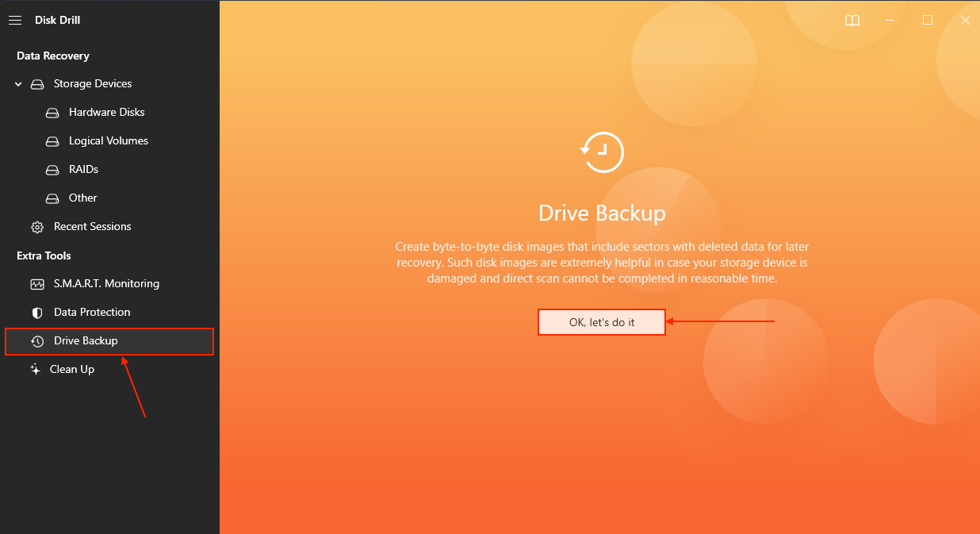
Task: Click the Hardware Disks drive icon
Action: click(x=52, y=113)
